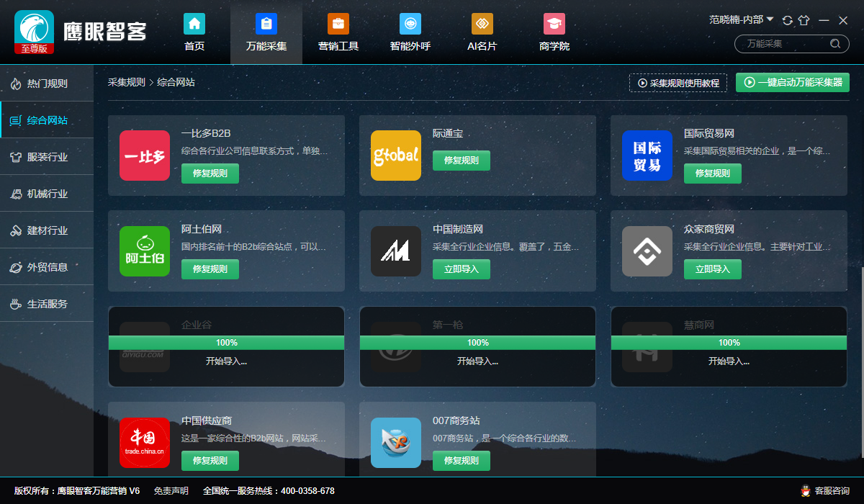Click 一键启动万能采集器 button
The height and width of the screenshot is (504, 864).
793,82
